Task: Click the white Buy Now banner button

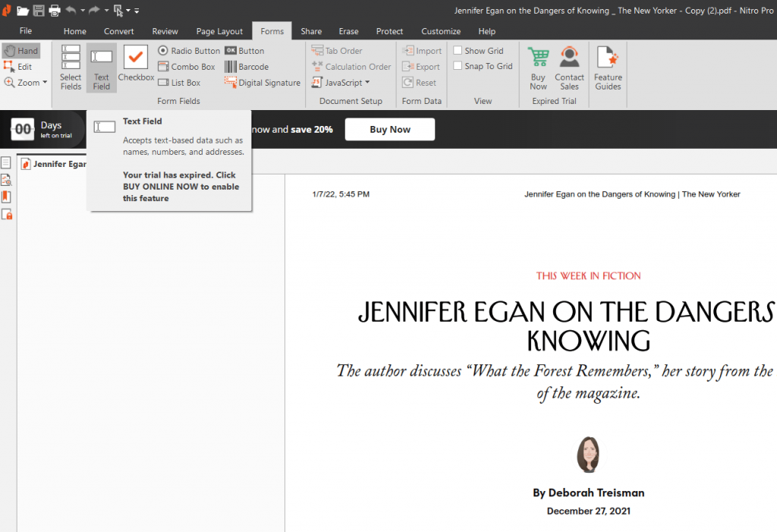Action: click(390, 129)
